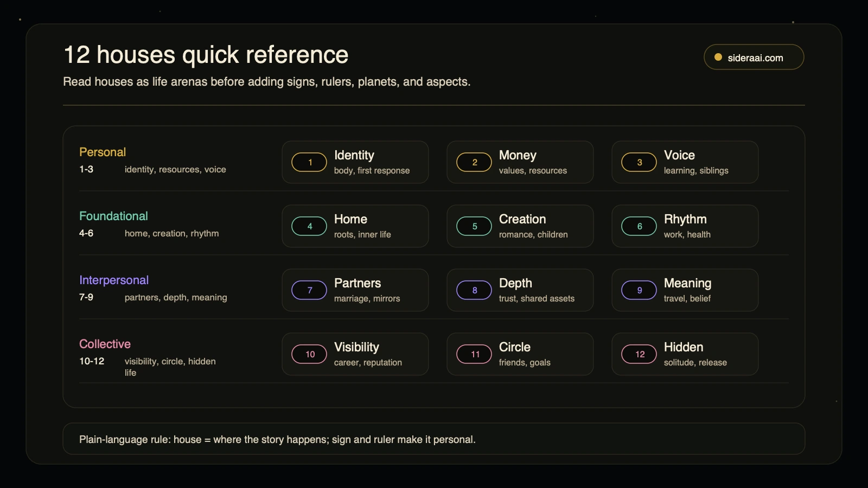Viewport: 868px width, 488px height.
Task: Select the number 10 house pill
Action: [309, 354]
